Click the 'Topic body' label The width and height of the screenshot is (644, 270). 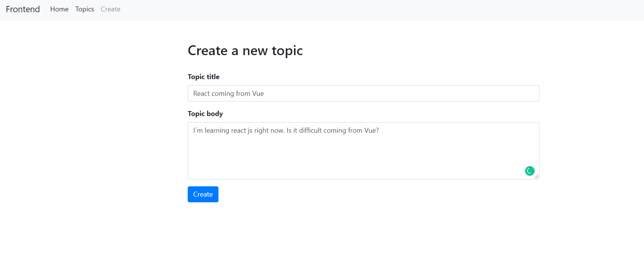tap(205, 114)
